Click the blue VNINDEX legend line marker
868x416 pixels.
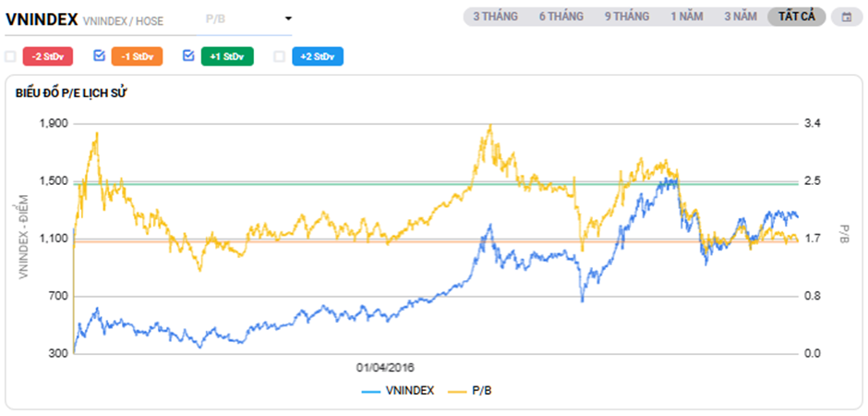[370, 390]
